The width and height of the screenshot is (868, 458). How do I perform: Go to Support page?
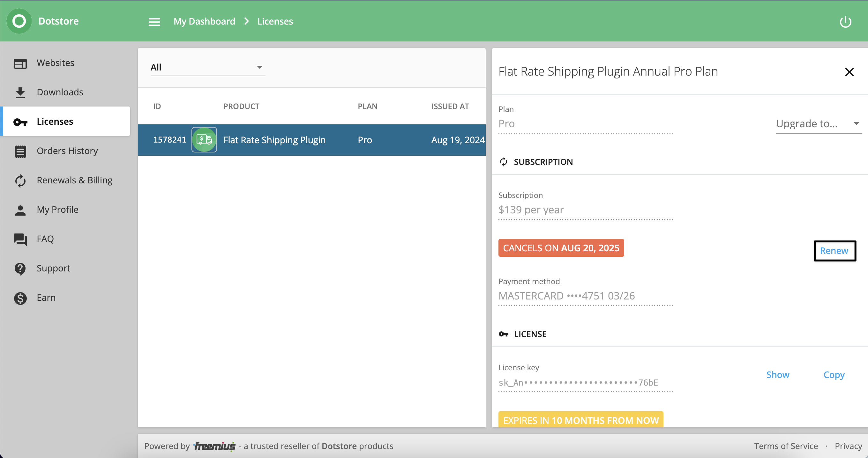[x=53, y=269]
